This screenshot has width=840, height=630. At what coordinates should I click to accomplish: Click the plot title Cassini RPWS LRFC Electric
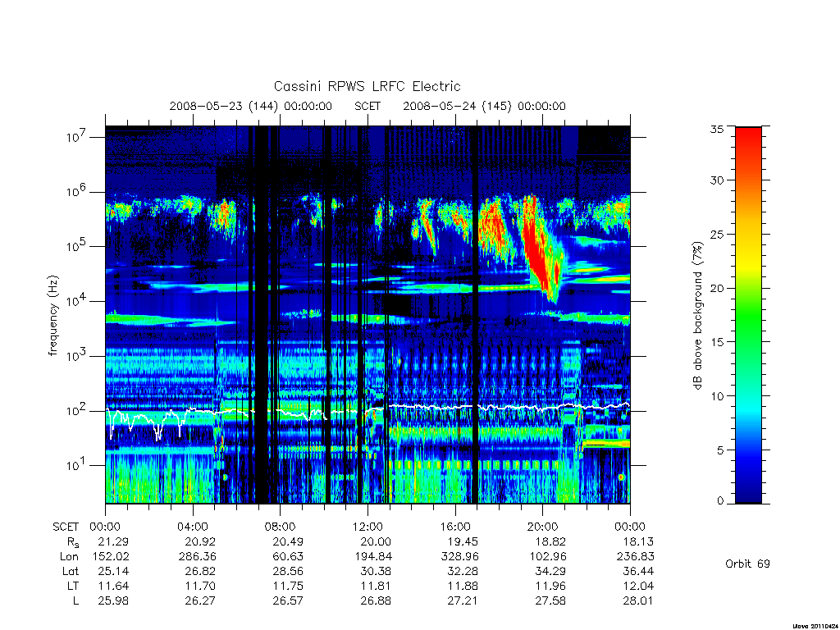click(x=367, y=86)
